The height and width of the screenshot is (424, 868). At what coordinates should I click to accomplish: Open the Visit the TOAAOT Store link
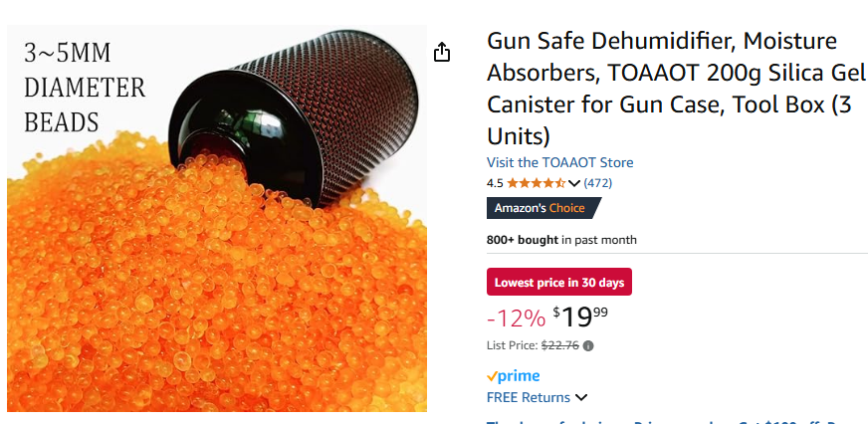click(559, 163)
